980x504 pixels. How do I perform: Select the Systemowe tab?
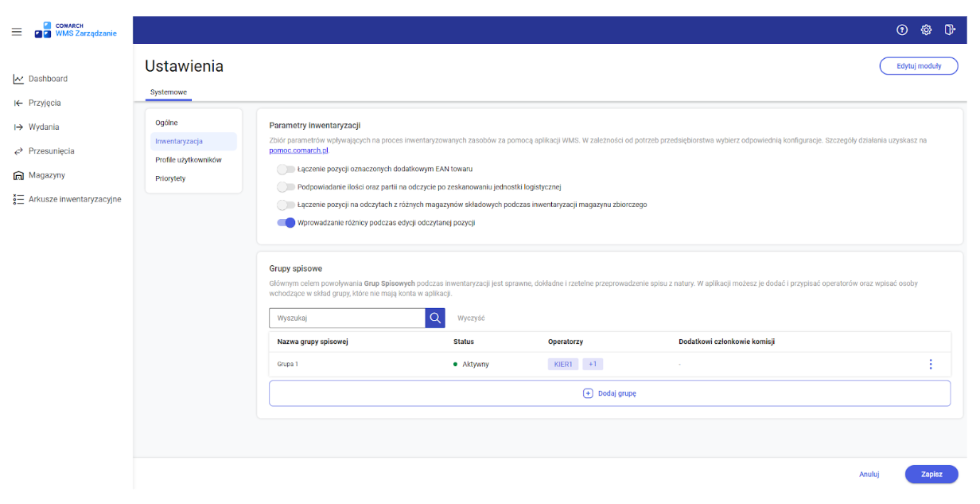pos(169,92)
